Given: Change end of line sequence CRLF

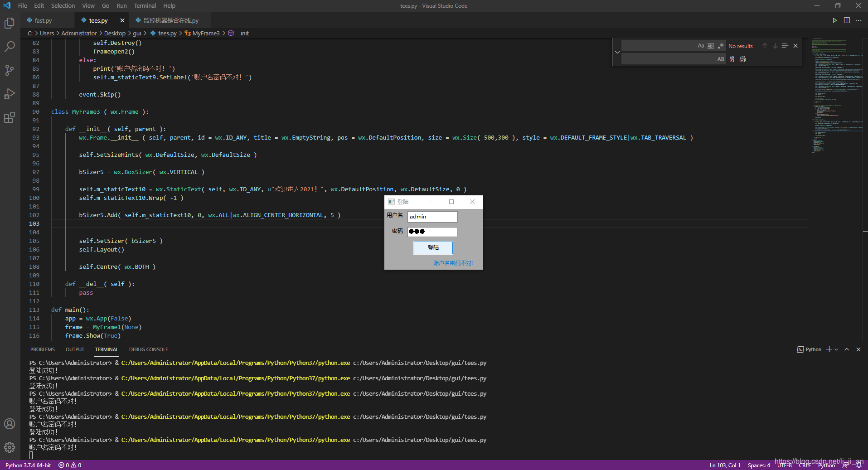Looking at the screenshot, I should pos(805,465).
